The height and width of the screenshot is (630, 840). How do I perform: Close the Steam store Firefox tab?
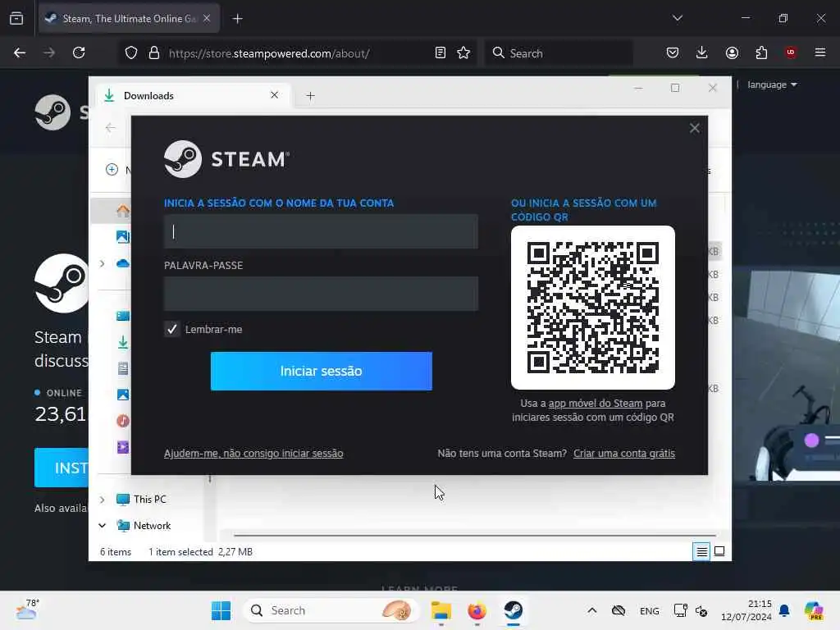pos(207,18)
